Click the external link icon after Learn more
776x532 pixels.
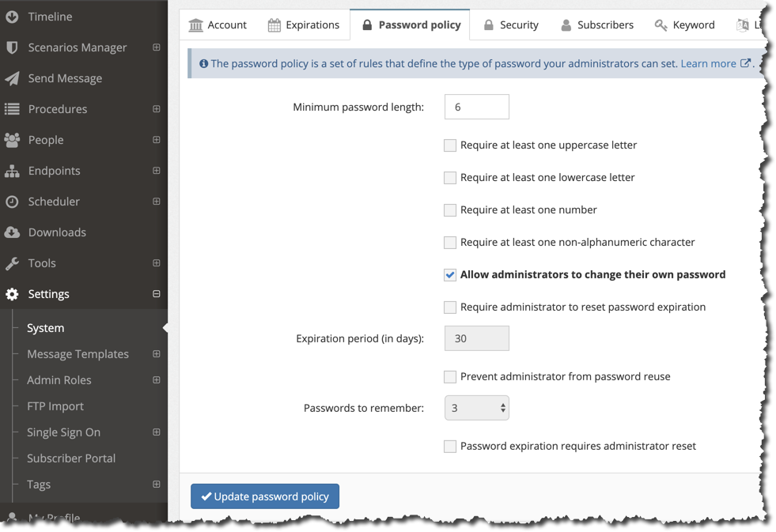click(x=745, y=62)
